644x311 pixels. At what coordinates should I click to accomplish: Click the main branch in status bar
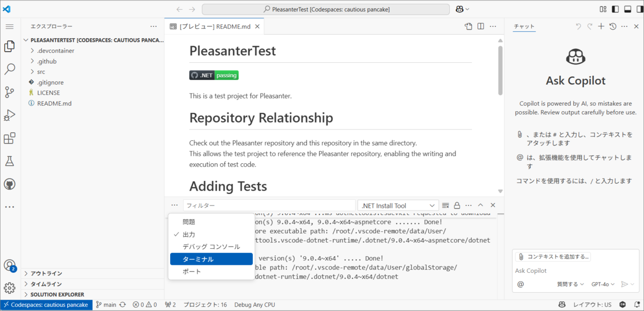click(106, 305)
